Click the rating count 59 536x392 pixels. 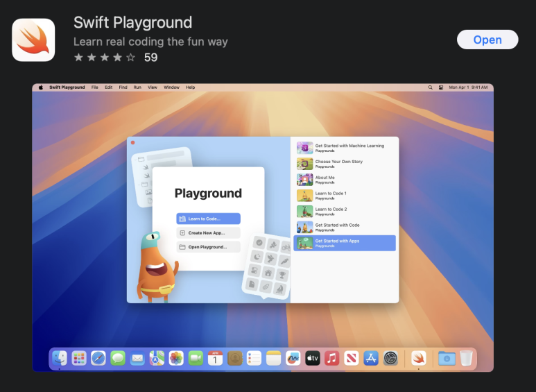150,57
